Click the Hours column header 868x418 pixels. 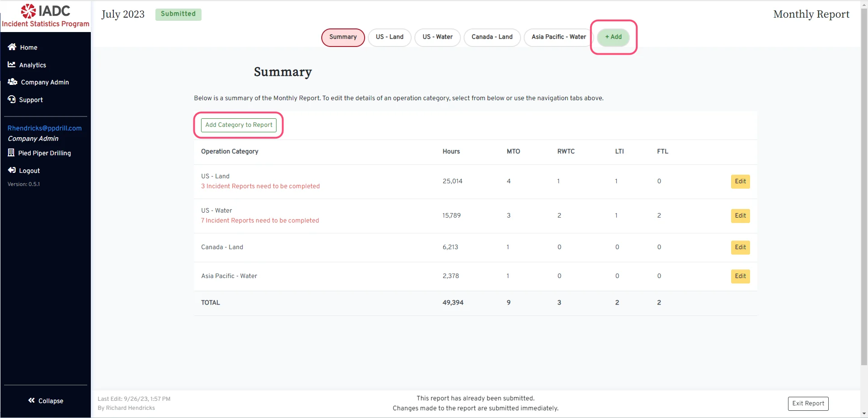451,152
